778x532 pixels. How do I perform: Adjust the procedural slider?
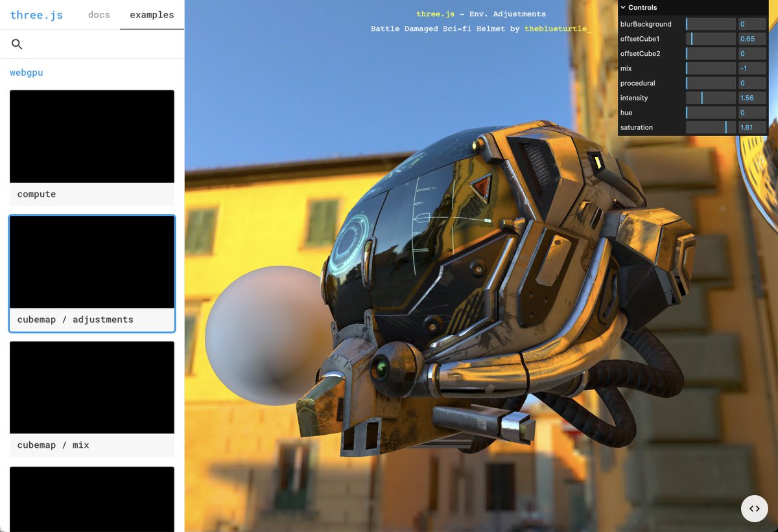point(711,83)
